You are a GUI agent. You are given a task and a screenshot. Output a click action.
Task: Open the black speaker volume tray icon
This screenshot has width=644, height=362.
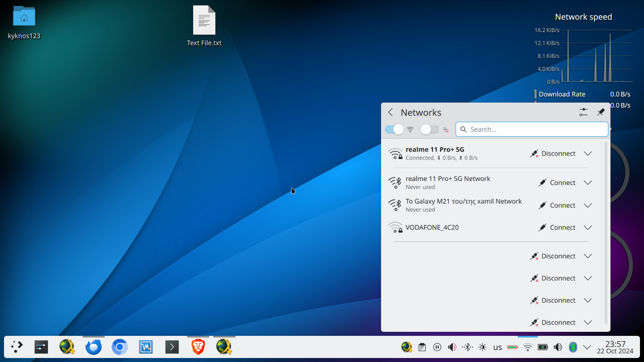pyautogui.click(x=558, y=347)
